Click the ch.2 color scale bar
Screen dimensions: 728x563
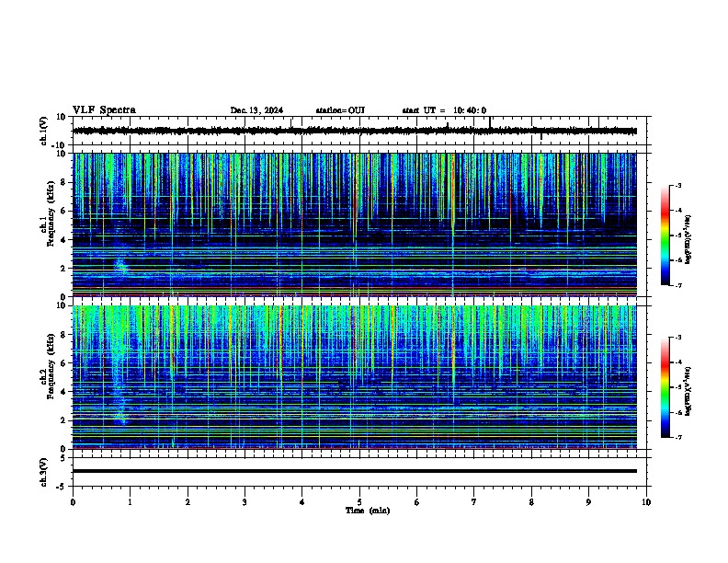point(665,387)
